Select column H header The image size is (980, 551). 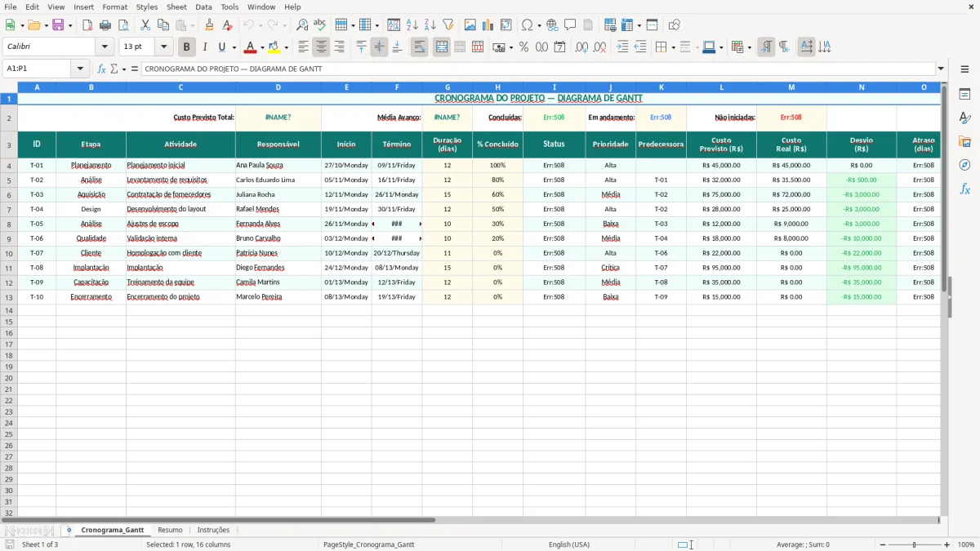coord(497,87)
